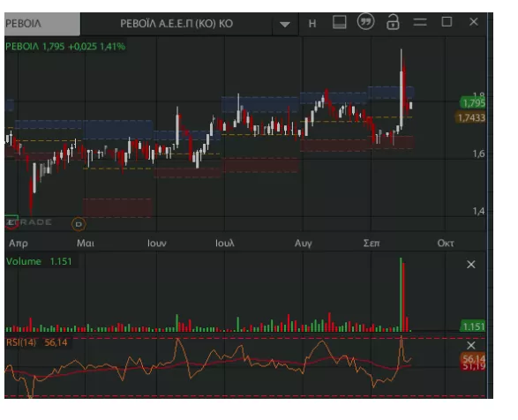Viewport: 518px width, 420px height.
Task: Click the orange D marker icon
Action: pos(79,224)
